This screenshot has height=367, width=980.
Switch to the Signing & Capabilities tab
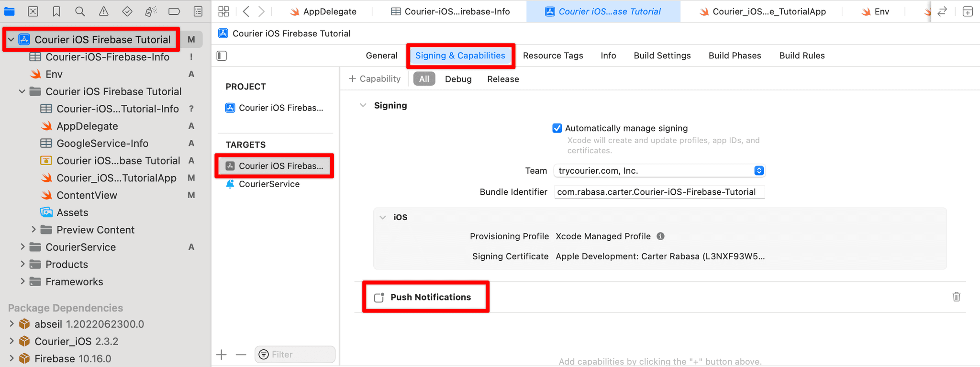pyautogui.click(x=460, y=56)
